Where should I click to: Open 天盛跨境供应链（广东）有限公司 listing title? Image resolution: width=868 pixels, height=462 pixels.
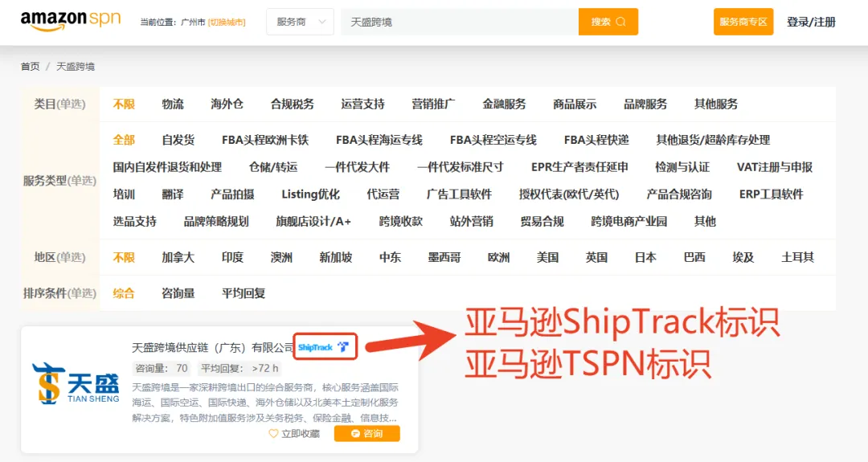click(212, 347)
